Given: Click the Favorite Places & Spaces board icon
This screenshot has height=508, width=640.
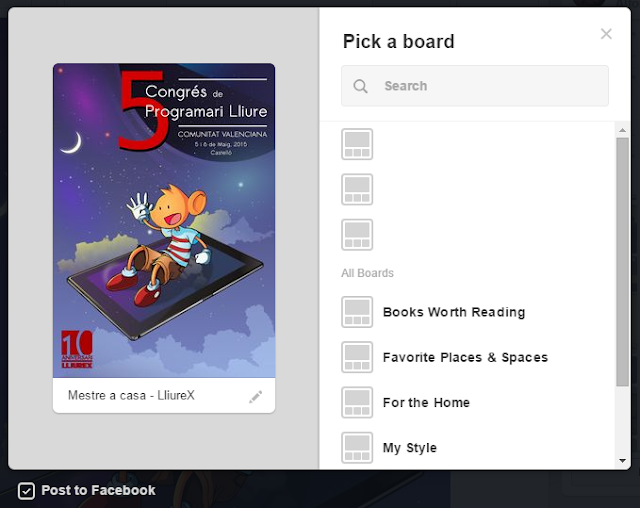Looking at the screenshot, I should click(357, 357).
